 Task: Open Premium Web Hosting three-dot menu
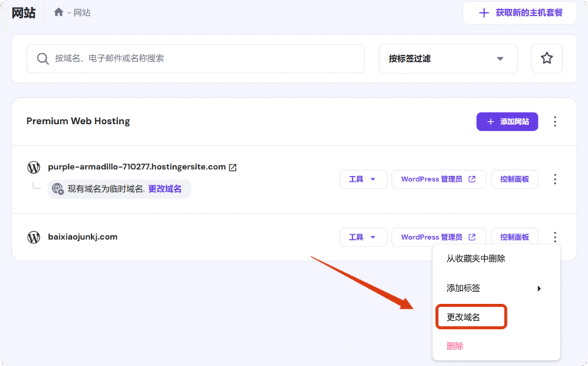(555, 121)
